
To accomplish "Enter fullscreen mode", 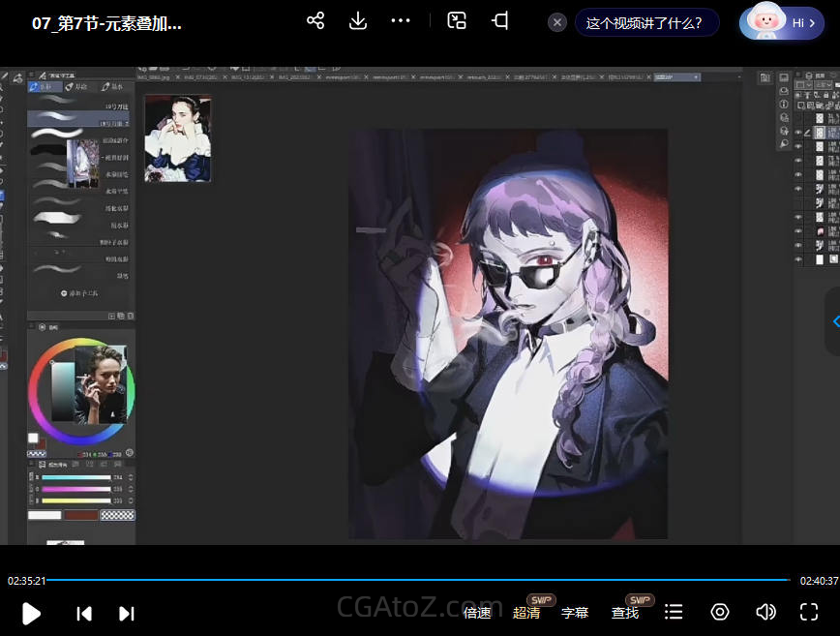I will (809, 612).
